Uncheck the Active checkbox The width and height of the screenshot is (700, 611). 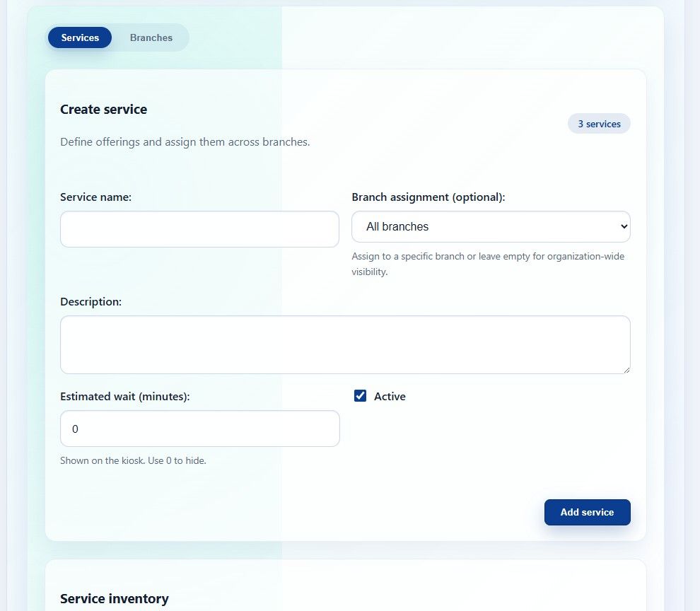point(361,396)
